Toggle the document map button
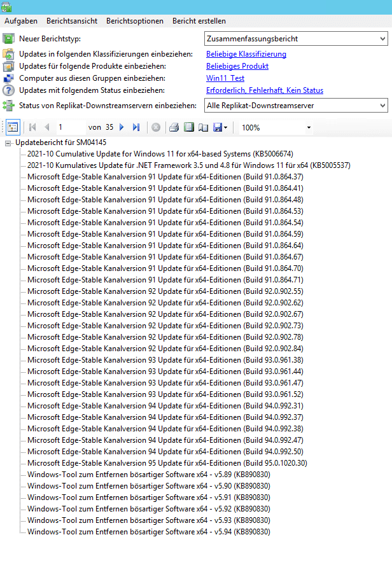This screenshot has height=570, width=392. click(x=13, y=128)
